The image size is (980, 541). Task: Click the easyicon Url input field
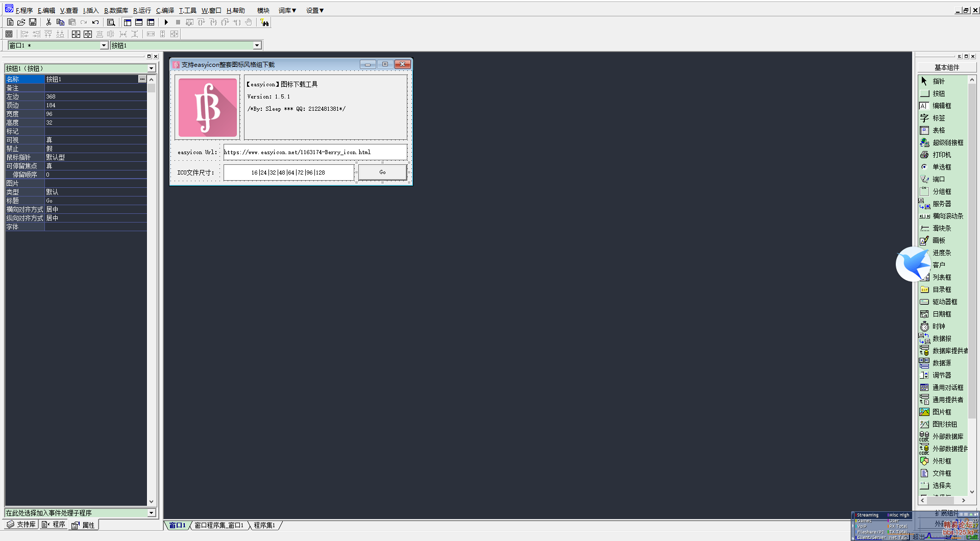click(315, 152)
